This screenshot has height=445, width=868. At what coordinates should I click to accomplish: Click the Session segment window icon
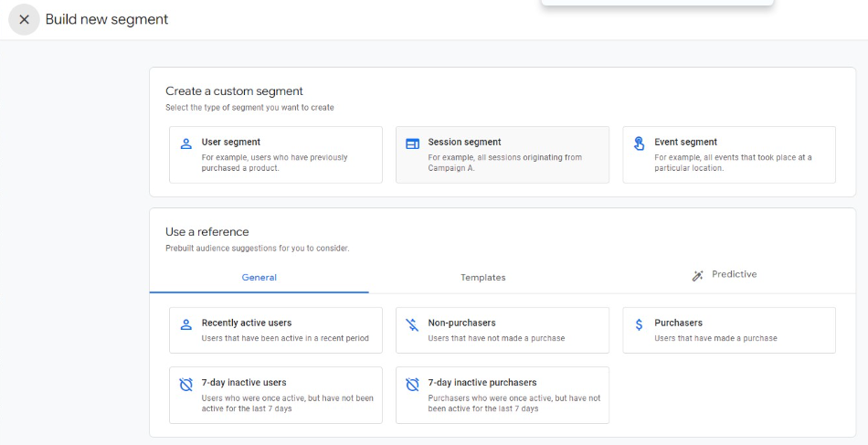412,143
